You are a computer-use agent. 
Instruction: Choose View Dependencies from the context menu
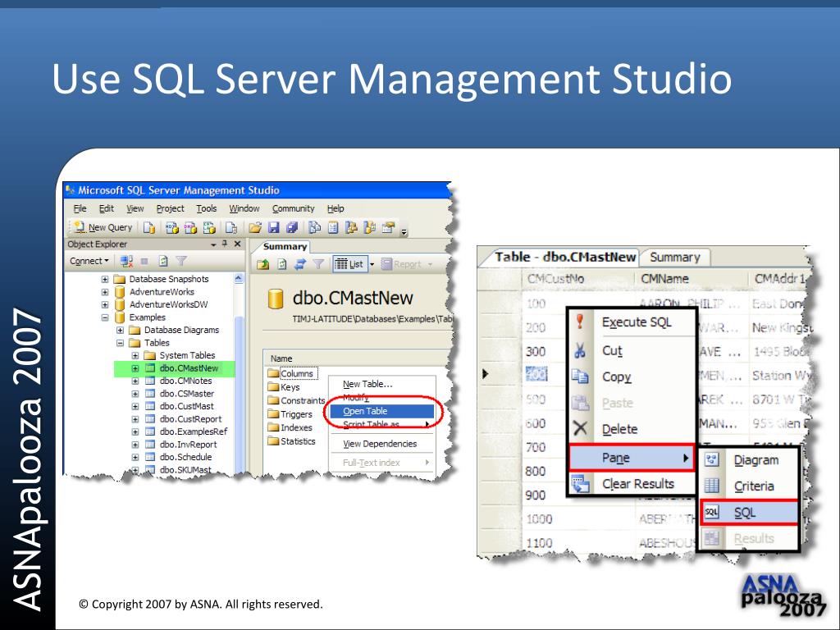(381, 444)
